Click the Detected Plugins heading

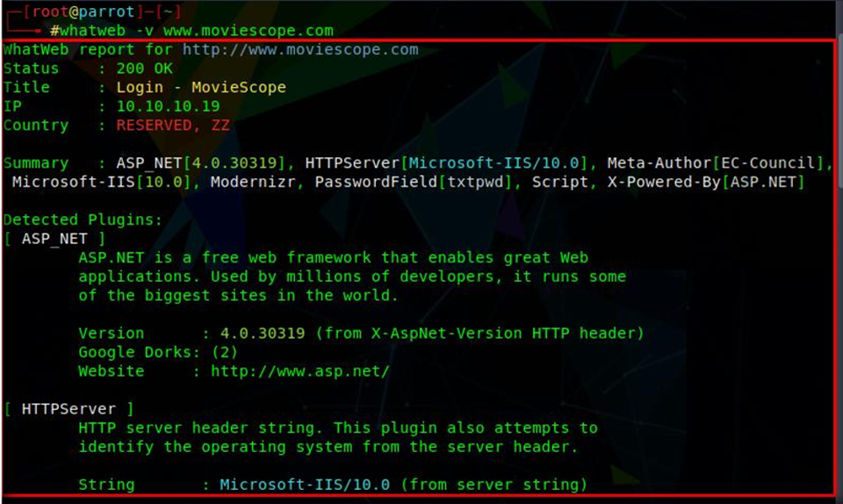[83, 220]
